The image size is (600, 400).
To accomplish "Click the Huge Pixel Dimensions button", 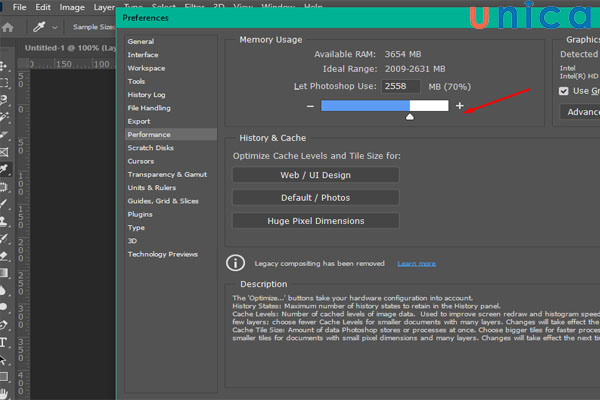I will [x=315, y=221].
